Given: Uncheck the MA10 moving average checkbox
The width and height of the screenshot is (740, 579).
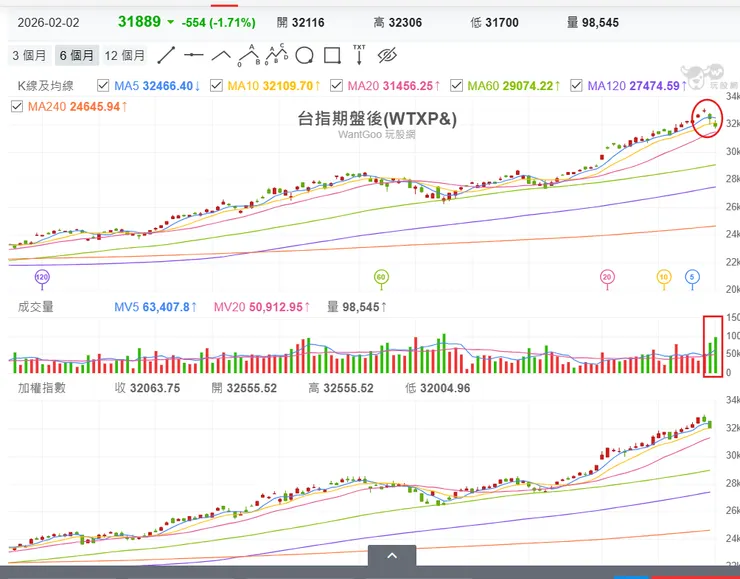Looking at the screenshot, I should [x=216, y=85].
